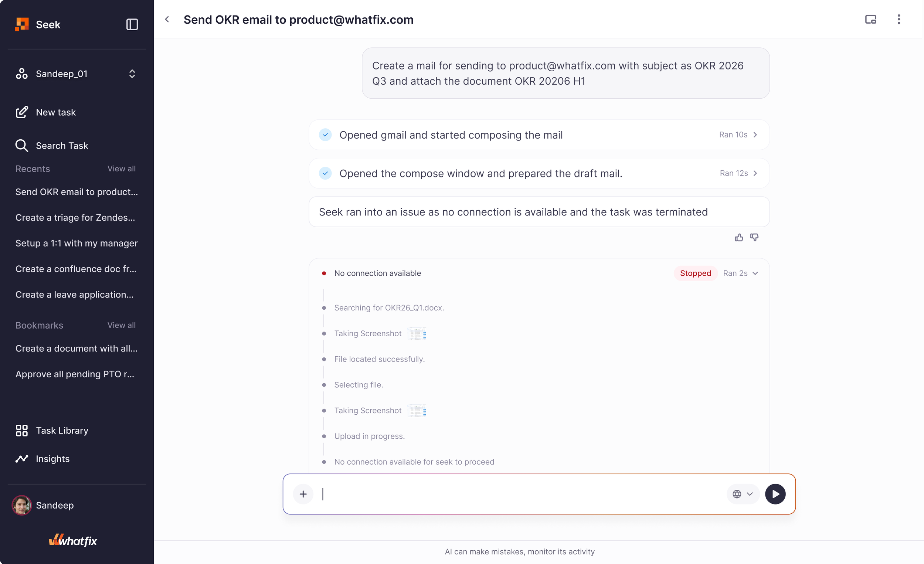This screenshot has height=564, width=924.
Task: Click the thumbs down feedback icon
Action: point(754,237)
